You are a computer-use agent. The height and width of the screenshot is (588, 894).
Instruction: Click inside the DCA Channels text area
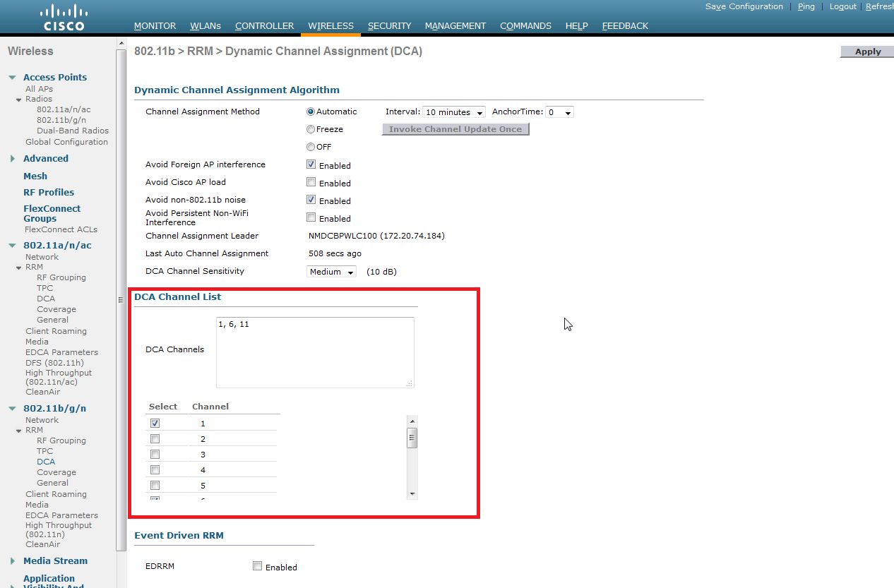click(x=315, y=352)
